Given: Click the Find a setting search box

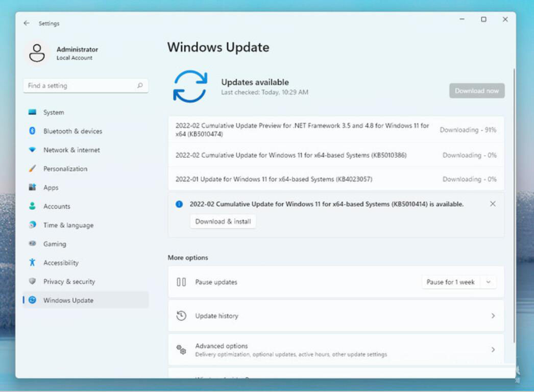Looking at the screenshot, I should tap(79, 86).
